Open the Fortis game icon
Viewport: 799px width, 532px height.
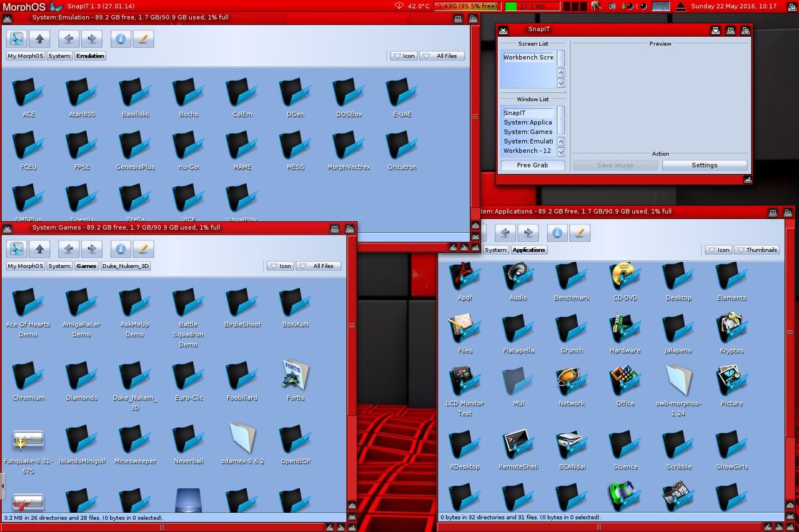(x=295, y=377)
